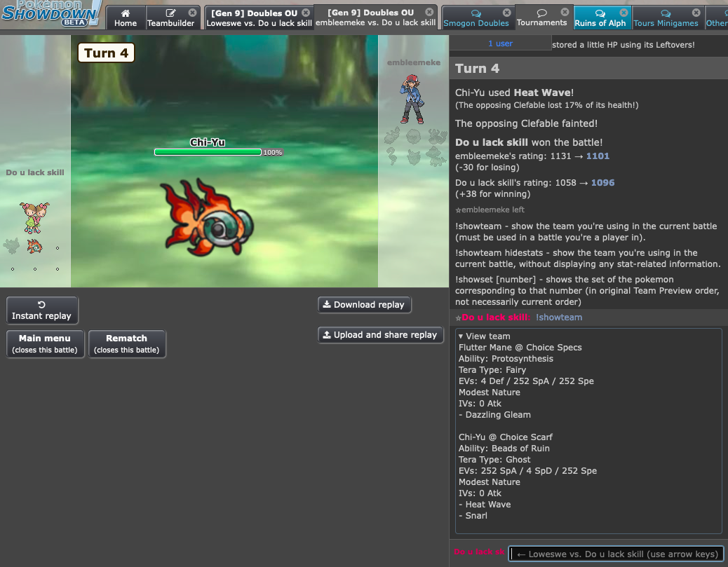Click the fainted Pokemon icon beside Chi-Yu icon
728x567 pixels.
[12, 246]
